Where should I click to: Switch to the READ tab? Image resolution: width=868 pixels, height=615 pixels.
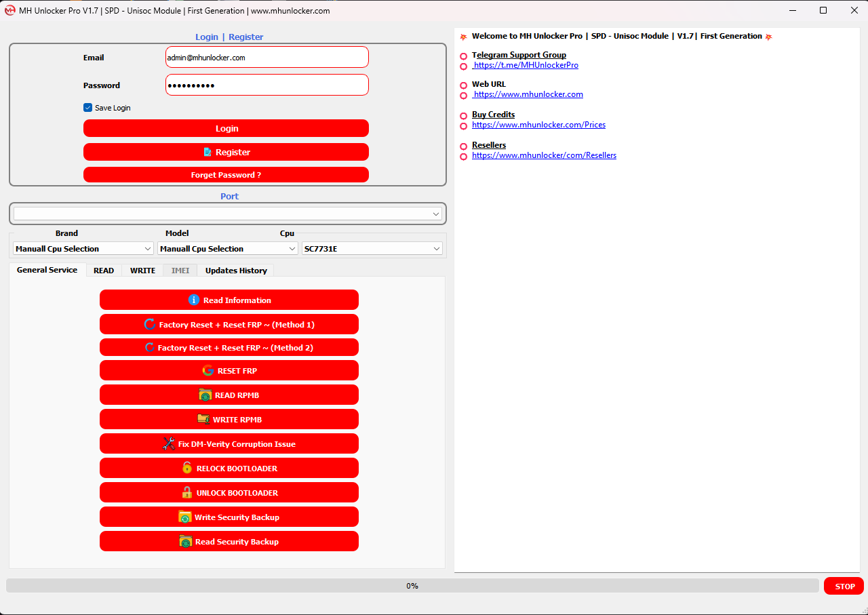pos(104,271)
